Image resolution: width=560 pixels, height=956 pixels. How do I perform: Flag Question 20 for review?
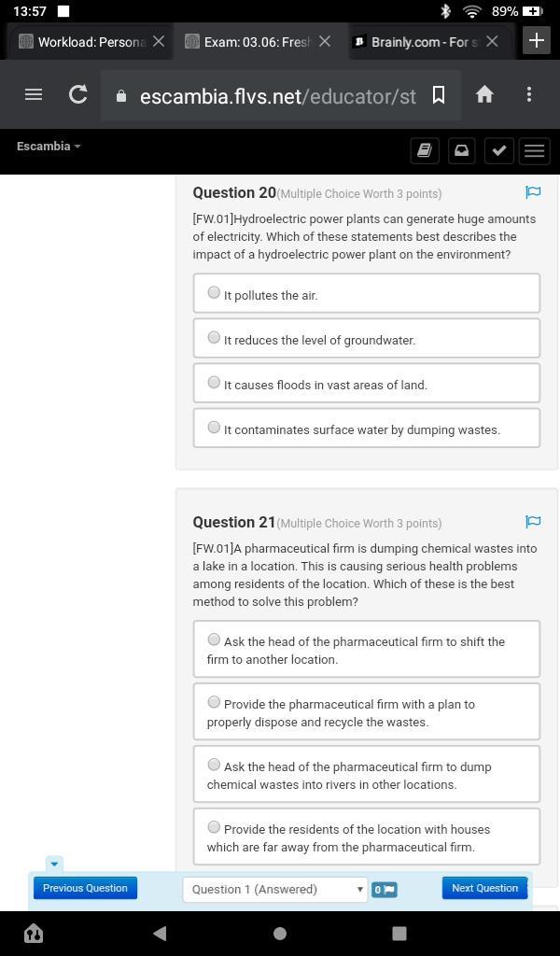coord(533,192)
